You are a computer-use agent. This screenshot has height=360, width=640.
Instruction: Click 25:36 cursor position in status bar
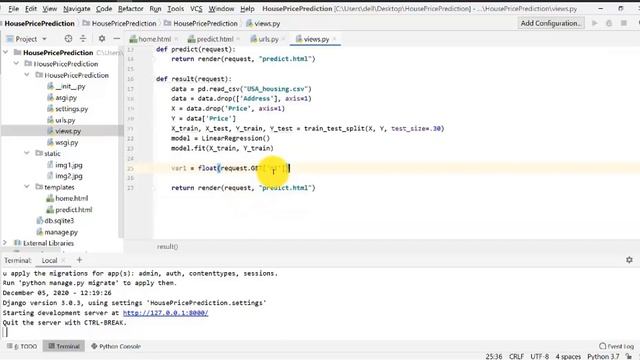tap(494, 356)
